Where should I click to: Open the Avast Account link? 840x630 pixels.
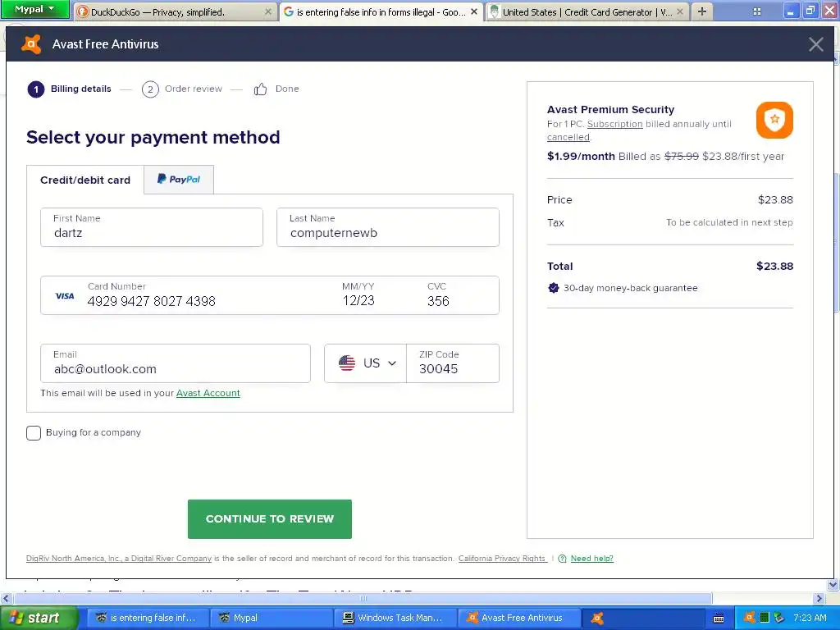(208, 393)
